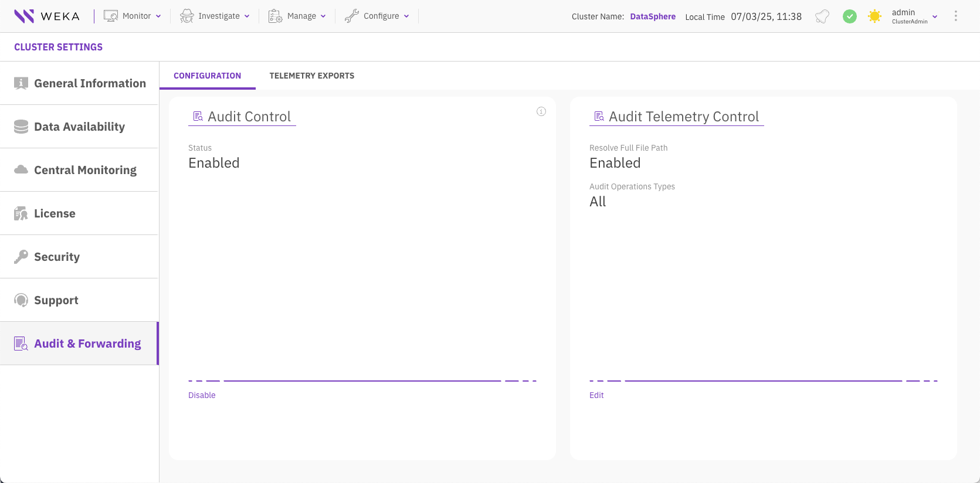The image size is (980, 483).
Task: Open the three-dot more options menu
Action: [955, 16]
